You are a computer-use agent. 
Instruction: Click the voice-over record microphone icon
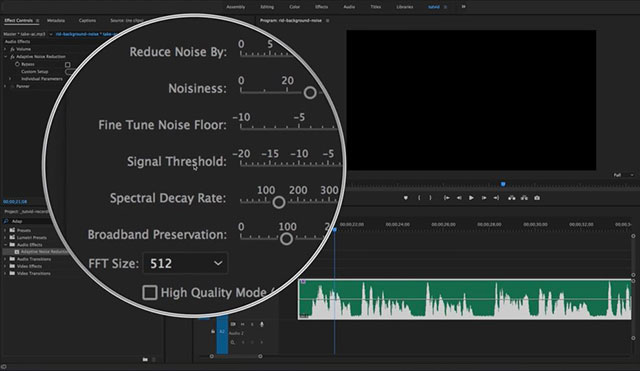(x=262, y=324)
